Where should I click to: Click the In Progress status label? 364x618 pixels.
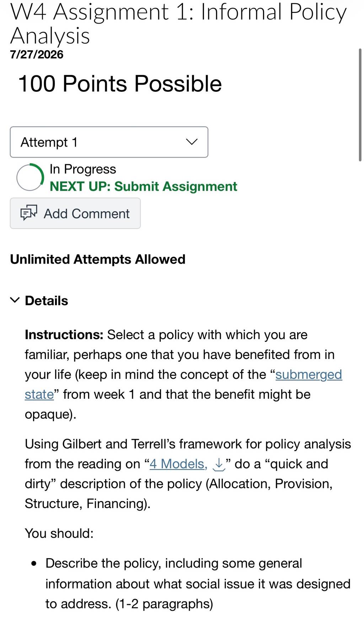tap(83, 169)
